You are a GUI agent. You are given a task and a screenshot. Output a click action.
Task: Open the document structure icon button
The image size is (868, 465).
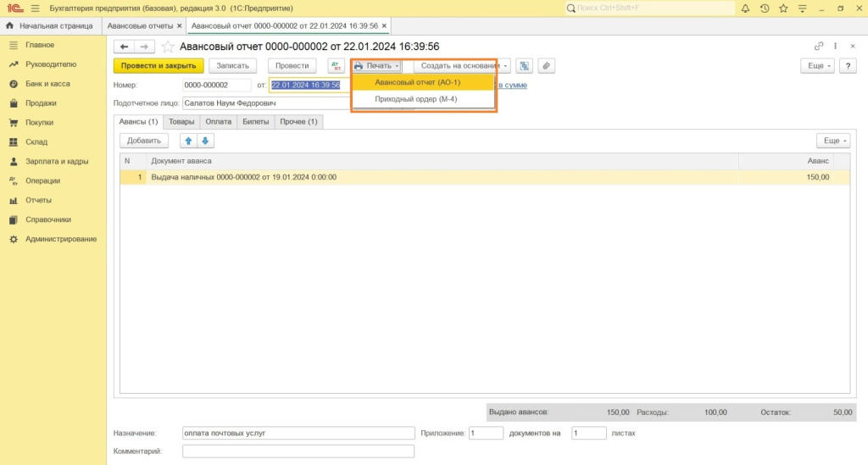coord(525,65)
